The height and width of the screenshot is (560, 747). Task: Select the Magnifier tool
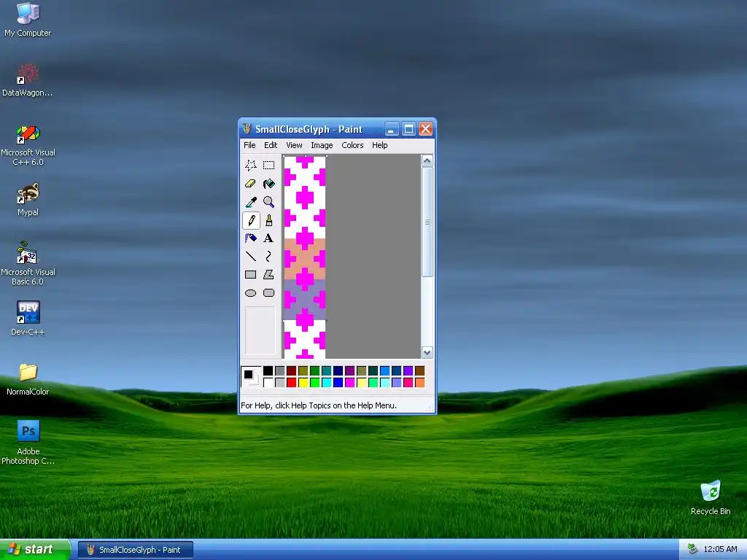268,202
